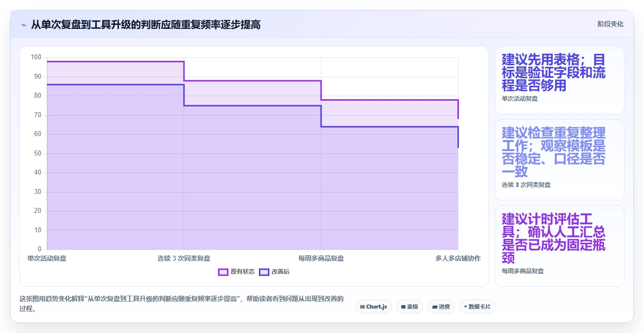
Task: Click the 进度 tag chip
Action: coord(441,307)
